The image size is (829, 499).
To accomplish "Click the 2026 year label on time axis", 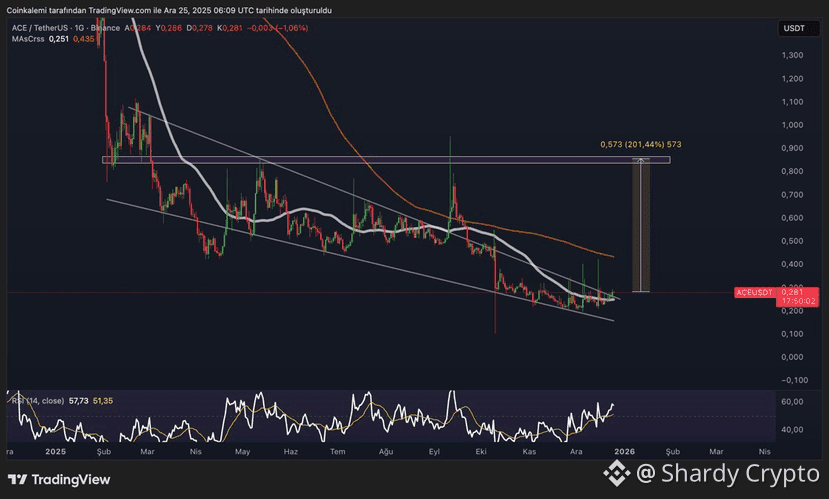I will [624, 452].
